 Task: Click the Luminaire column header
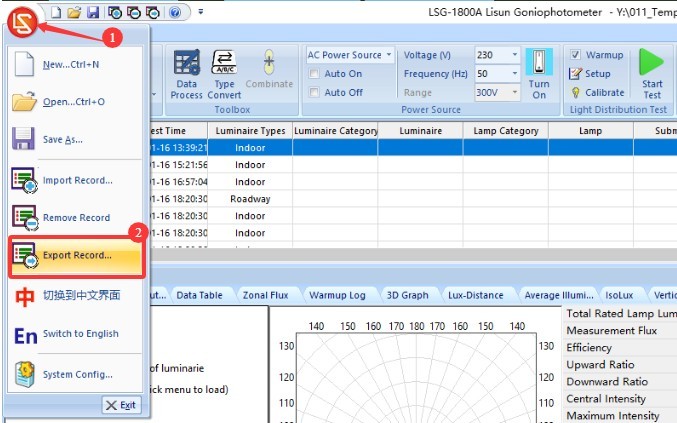[x=421, y=131]
